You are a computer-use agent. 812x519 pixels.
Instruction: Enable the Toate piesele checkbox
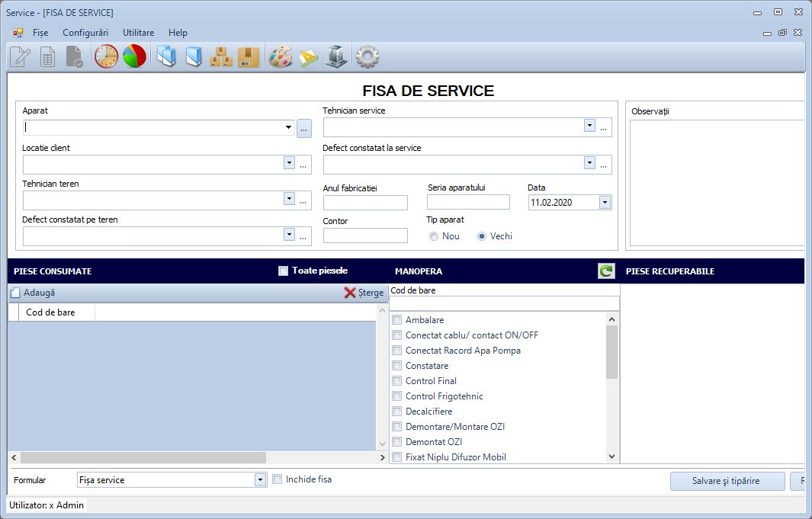tap(284, 271)
